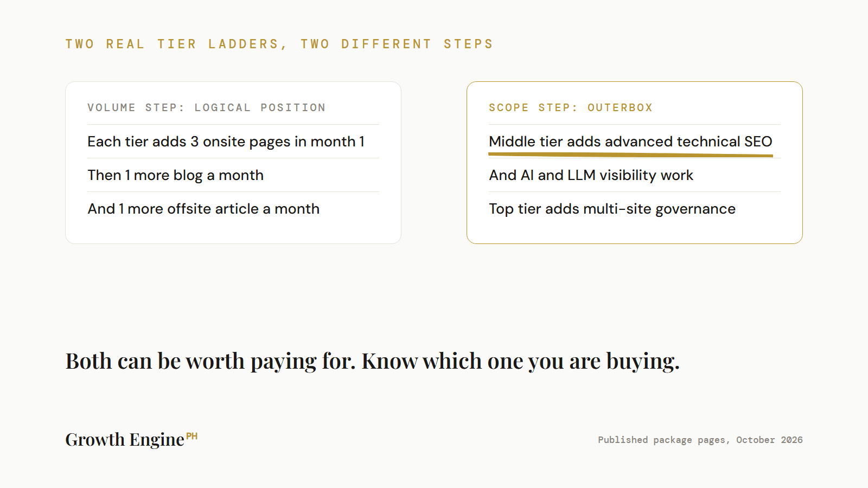Viewport: 868px width, 488px height.
Task: Select the 'Volume step: Logical Position' heading
Action: [207, 107]
